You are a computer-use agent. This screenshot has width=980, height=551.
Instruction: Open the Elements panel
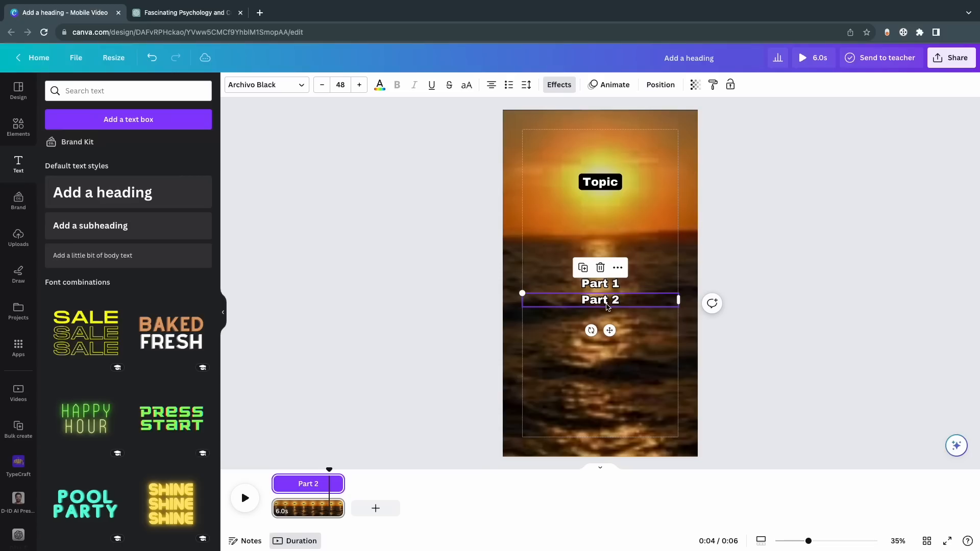pos(18,127)
